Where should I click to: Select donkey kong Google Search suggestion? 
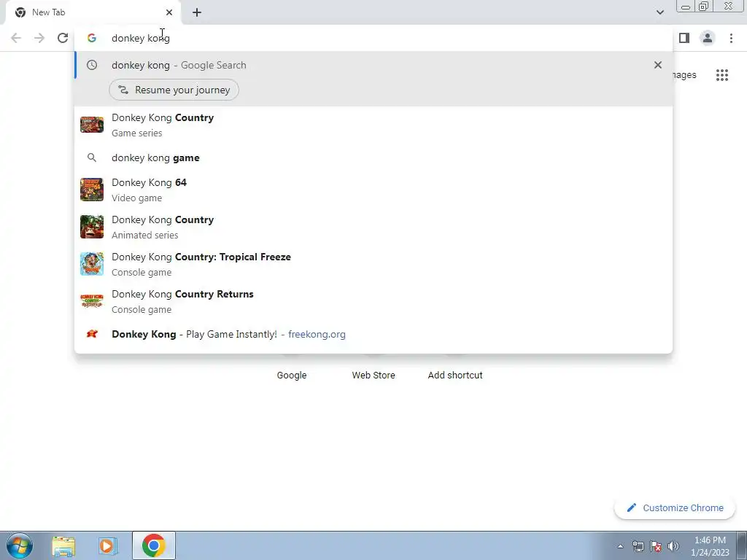click(x=373, y=65)
